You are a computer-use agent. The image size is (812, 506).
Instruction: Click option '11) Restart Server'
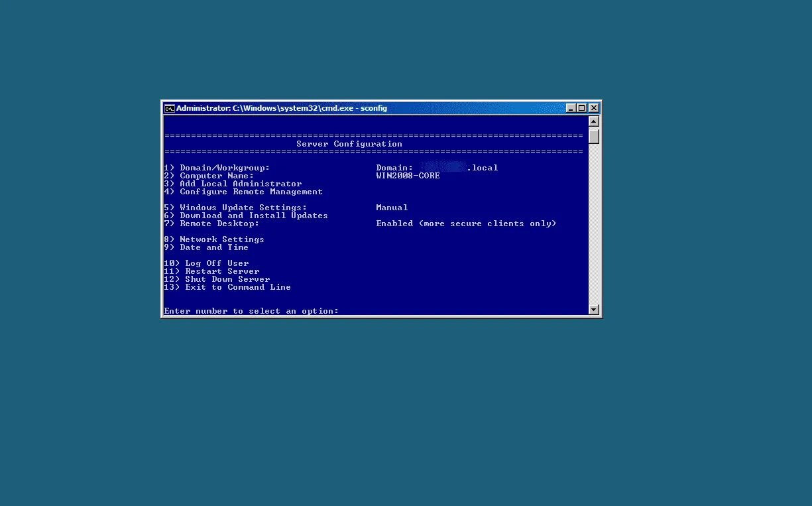211,271
